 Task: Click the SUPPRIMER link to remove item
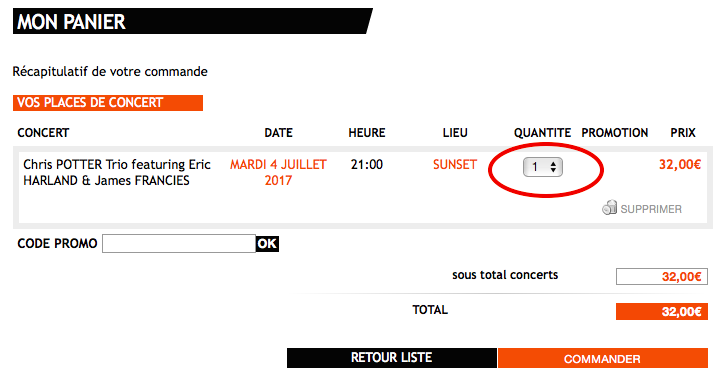pos(651,209)
